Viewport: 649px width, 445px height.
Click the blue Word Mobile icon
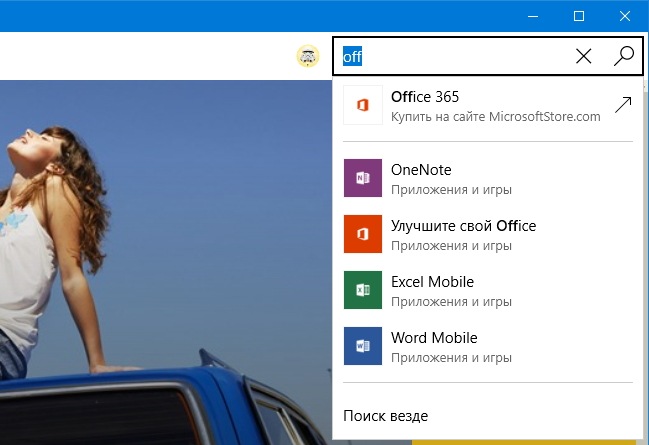[x=363, y=346]
